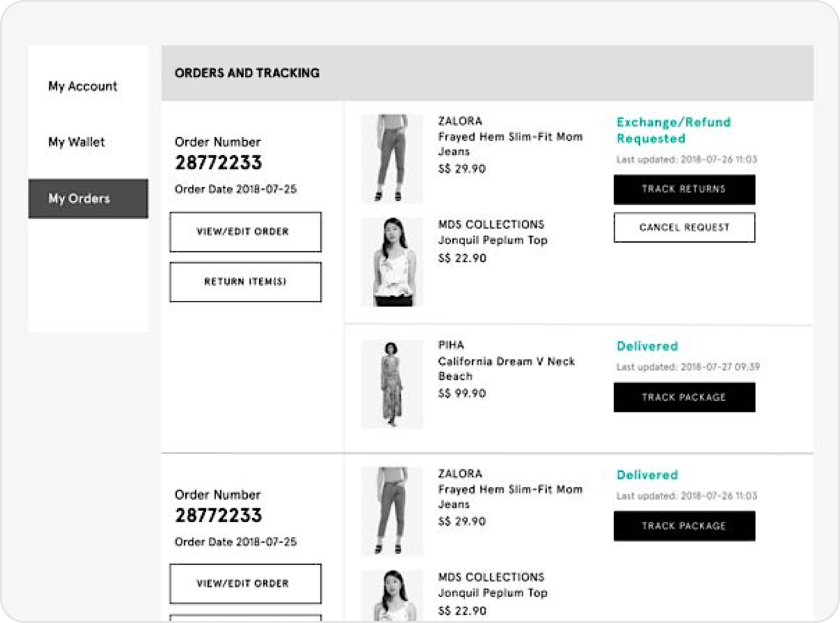Select the My Orders sidebar item
840x623 pixels.
point(88,198)
